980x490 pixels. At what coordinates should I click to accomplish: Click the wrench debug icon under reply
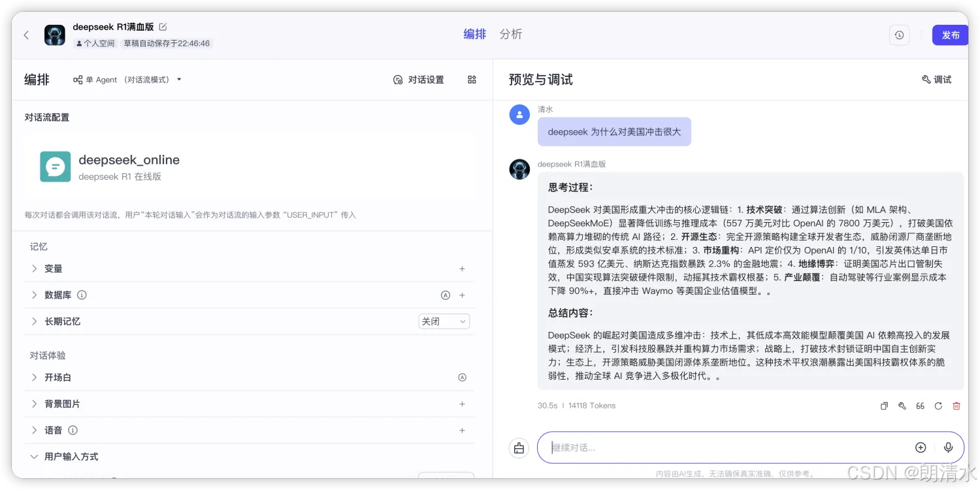tap(902, 406)
